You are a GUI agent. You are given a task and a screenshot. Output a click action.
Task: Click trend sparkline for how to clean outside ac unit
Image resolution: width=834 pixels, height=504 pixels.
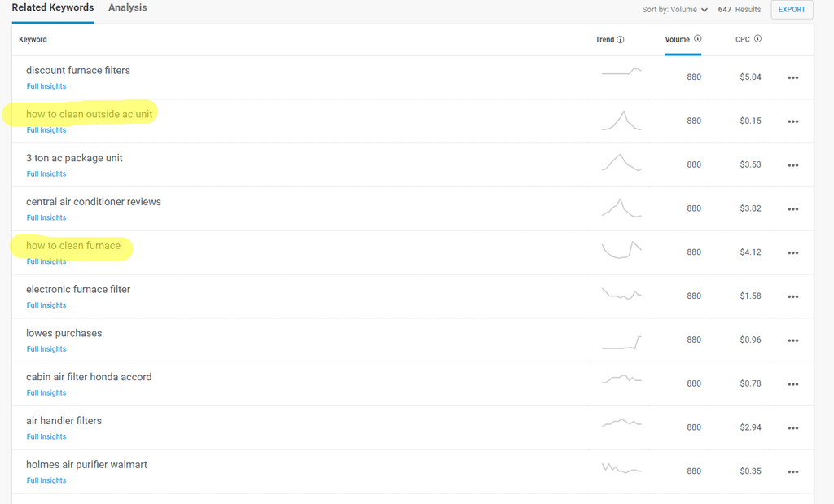[621, 121]
